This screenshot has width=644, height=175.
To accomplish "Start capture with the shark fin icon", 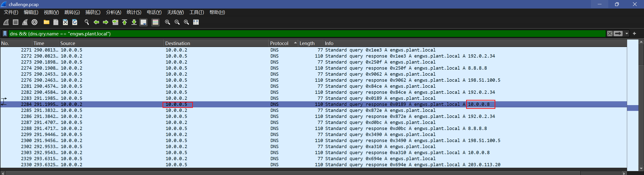I will tap(6, 22).
